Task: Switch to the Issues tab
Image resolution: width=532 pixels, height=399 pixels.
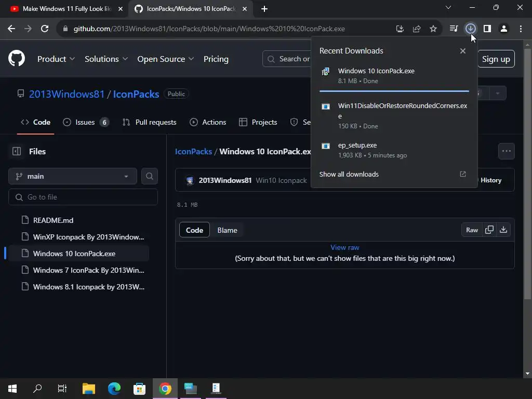Action: click(x=86, y=122)
